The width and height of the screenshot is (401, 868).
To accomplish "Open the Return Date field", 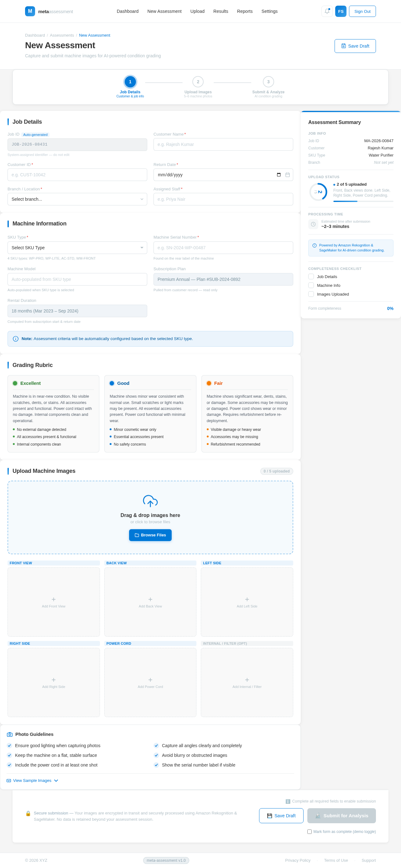I will [x=223, y=174].
